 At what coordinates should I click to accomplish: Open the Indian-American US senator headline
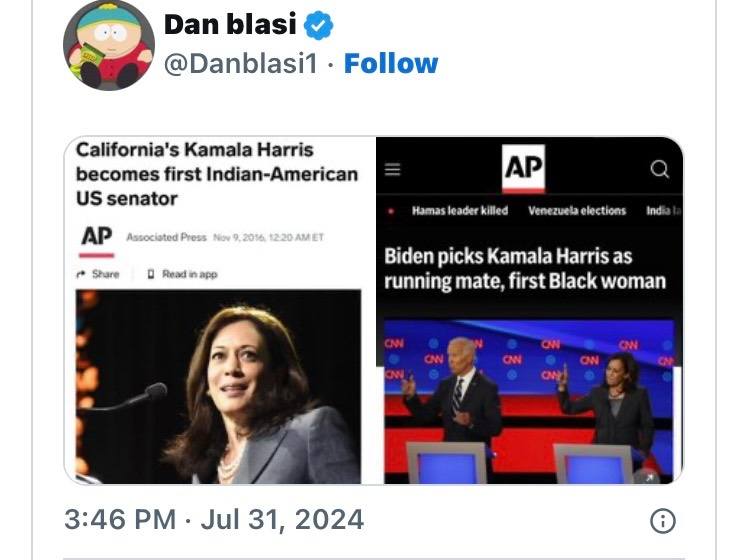[217, 174]
